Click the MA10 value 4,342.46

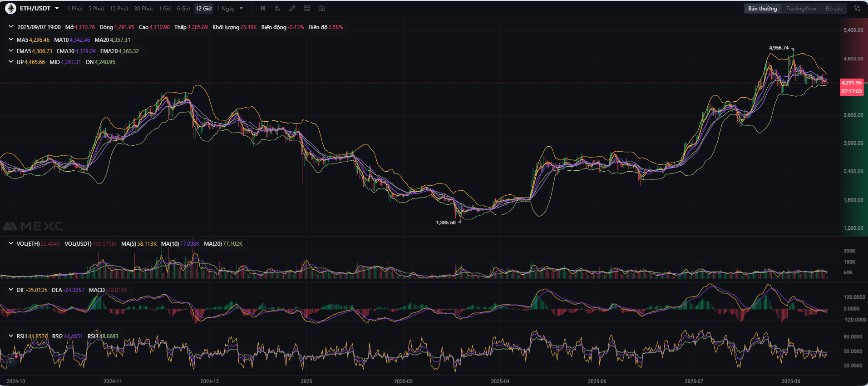point(80,40)
